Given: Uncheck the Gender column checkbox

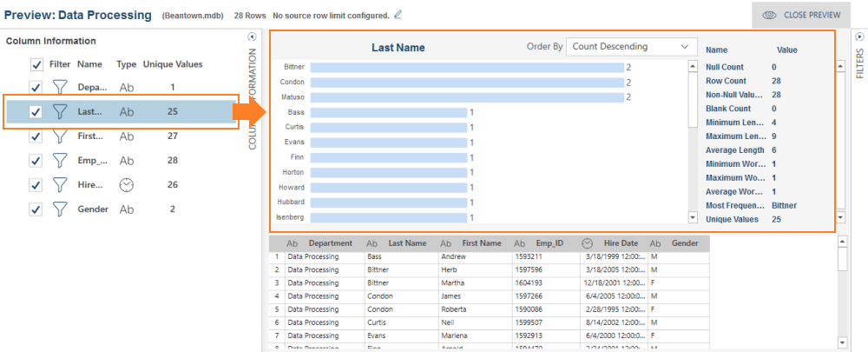Looking at the screenshot, I should (36, 209).
